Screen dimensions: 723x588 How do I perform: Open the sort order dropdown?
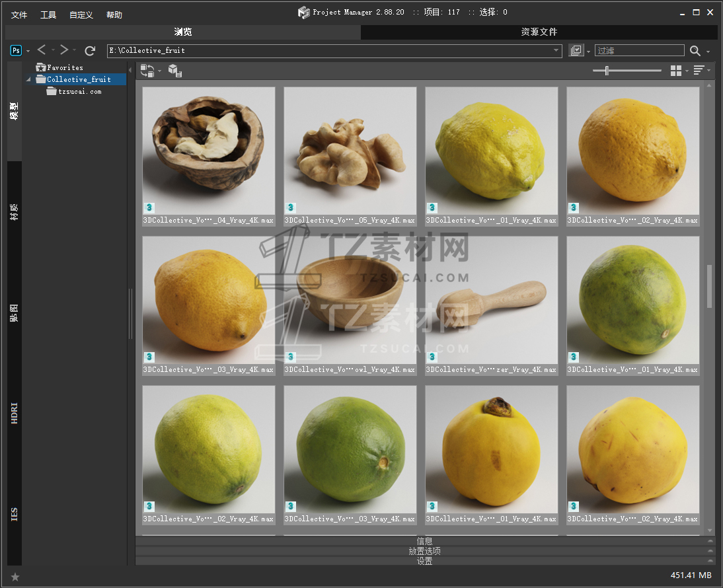[x=699, y=71]
